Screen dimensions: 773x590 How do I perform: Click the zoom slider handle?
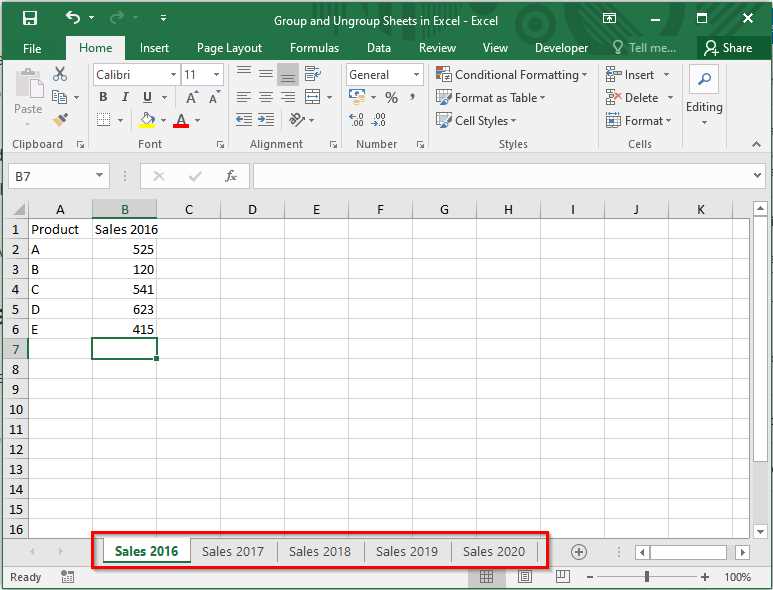tap(647, 576)
